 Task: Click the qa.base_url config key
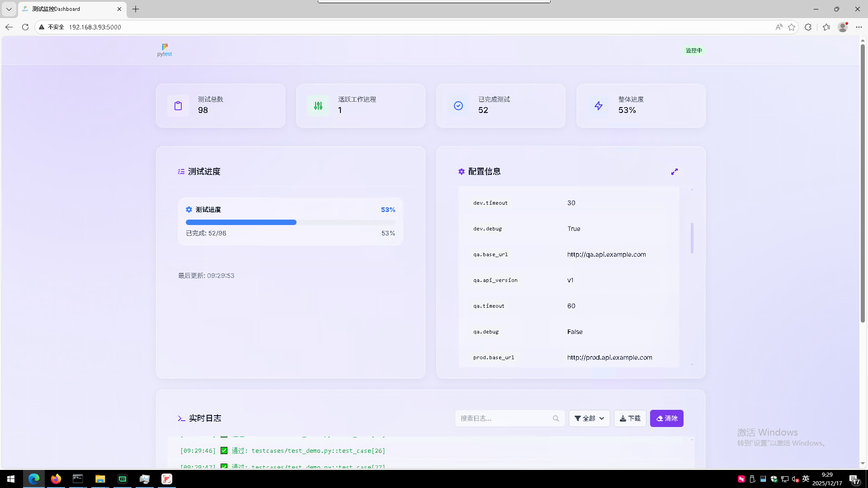[x=491, y=254]
